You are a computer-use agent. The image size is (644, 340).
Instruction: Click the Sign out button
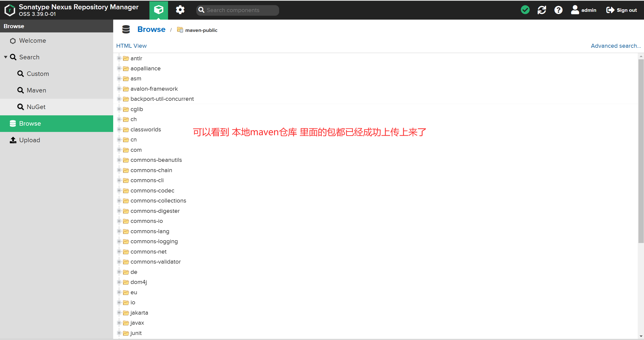[622, 10]
